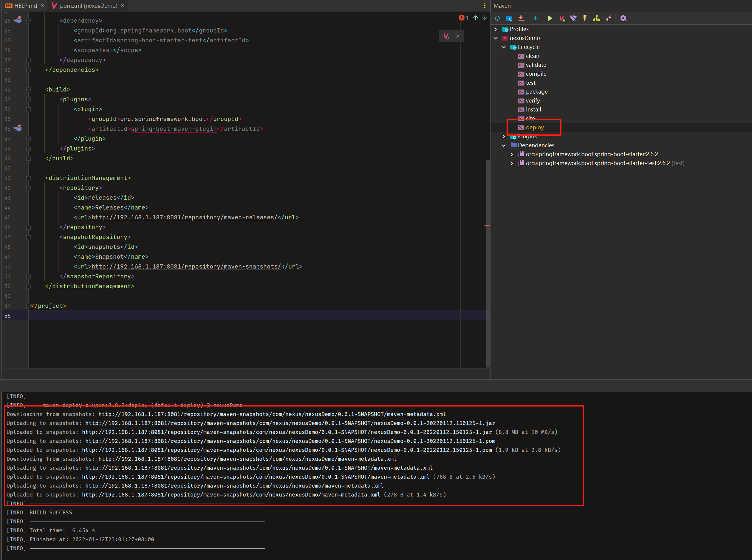Collapse the nexusDemo project node

click(x=496, y=38)
